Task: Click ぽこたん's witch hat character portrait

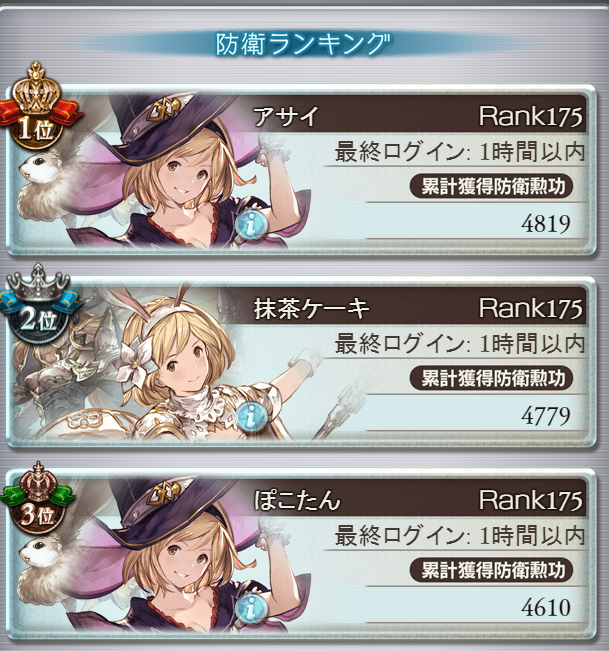Action: pyautogui.click(x=166, y=554)
